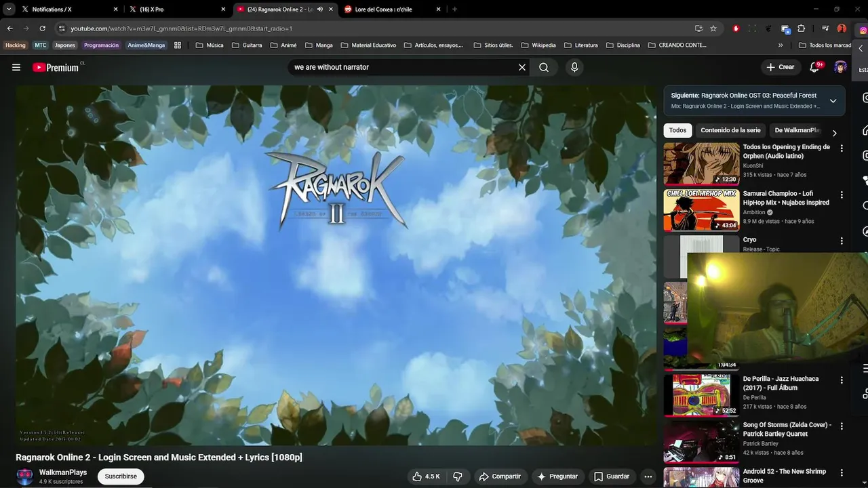Image resolution: width=868 pixels, height=488 pixels.
Task: Clear the search box with the X
Action: click(x=522, y=67)
